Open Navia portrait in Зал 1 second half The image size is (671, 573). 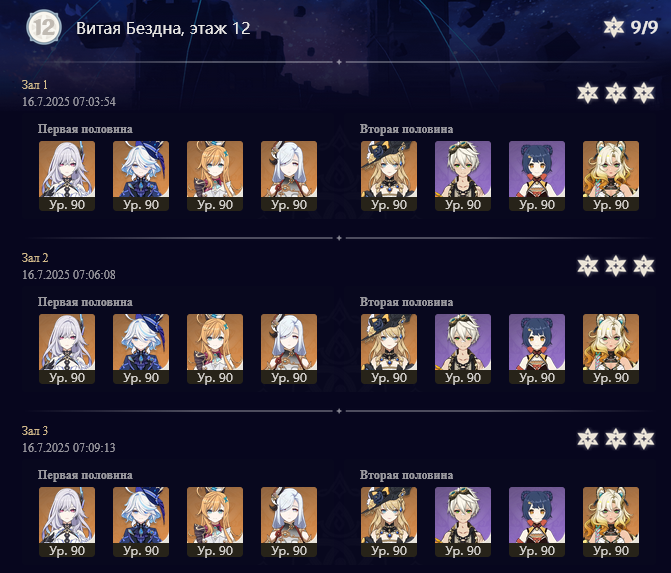tap(389, 176)
